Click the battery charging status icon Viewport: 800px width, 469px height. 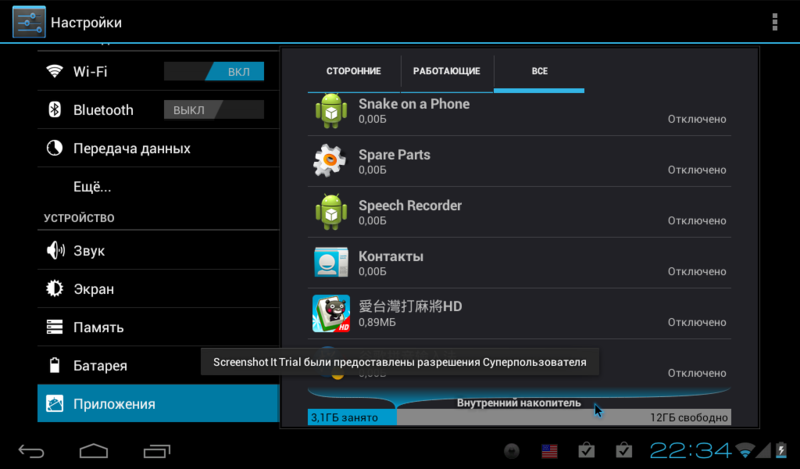click(x=781, y=450)
